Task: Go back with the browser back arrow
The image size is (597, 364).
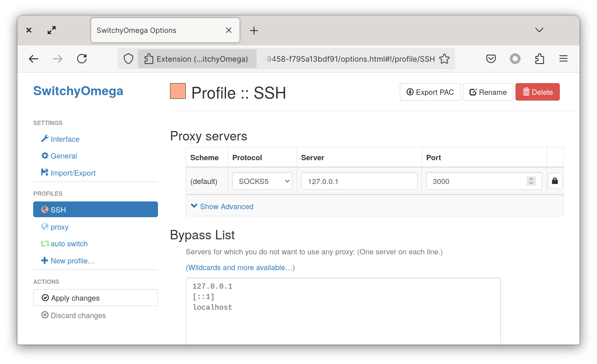Action: click(x=34, y=59)
